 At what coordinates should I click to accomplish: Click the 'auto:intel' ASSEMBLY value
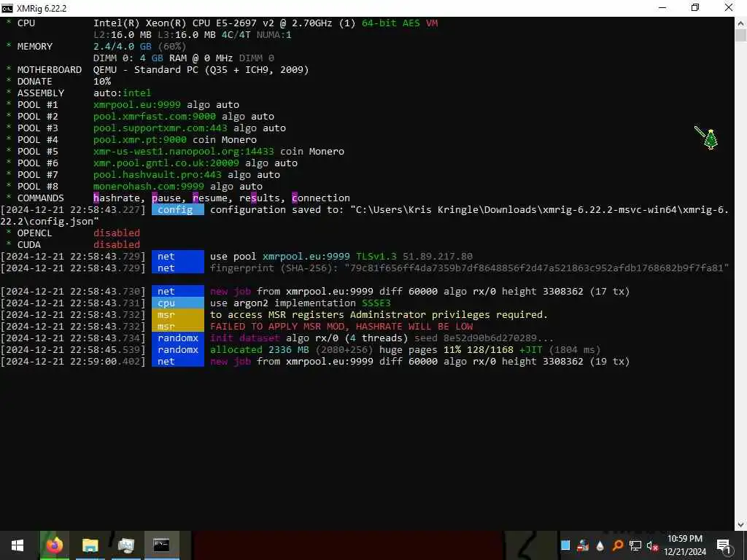(123, 93)
